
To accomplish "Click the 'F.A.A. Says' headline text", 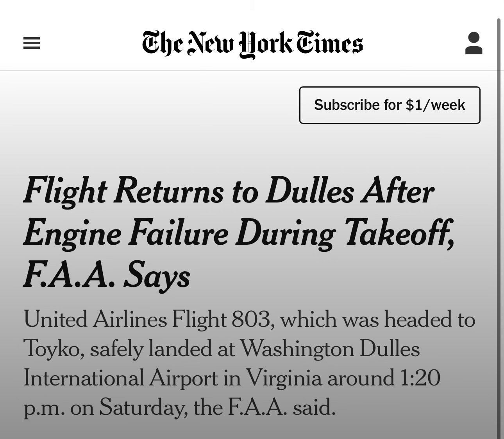I will (107, 276).
